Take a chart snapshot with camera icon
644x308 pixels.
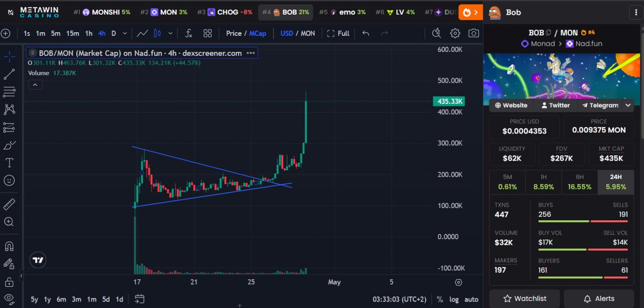point(473,33)
